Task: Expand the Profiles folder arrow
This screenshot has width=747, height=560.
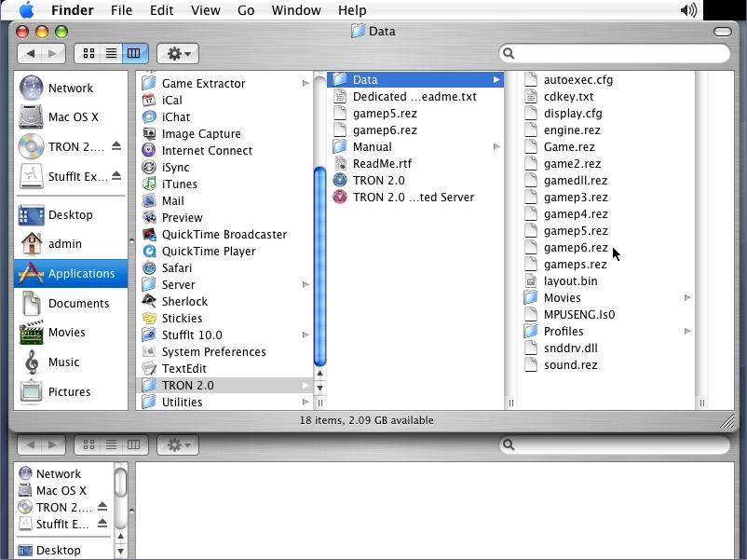Action: (687, 331)
